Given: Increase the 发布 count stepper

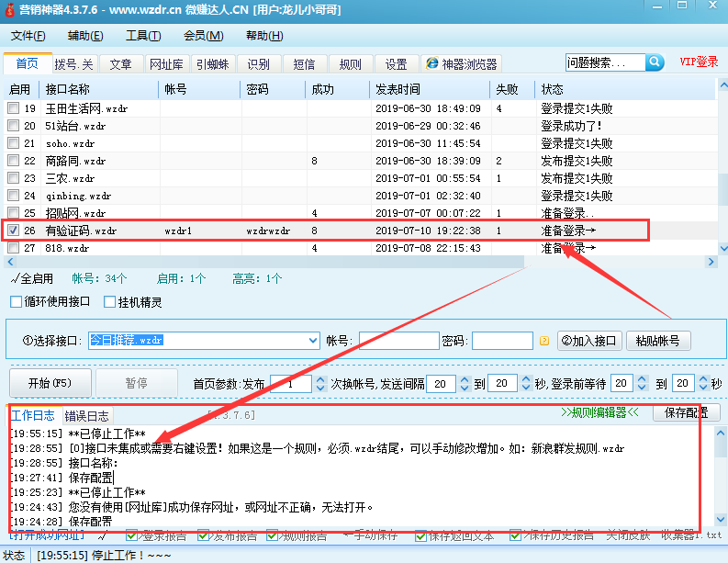Looking at the screenshot, I should (x=320, y=379).
